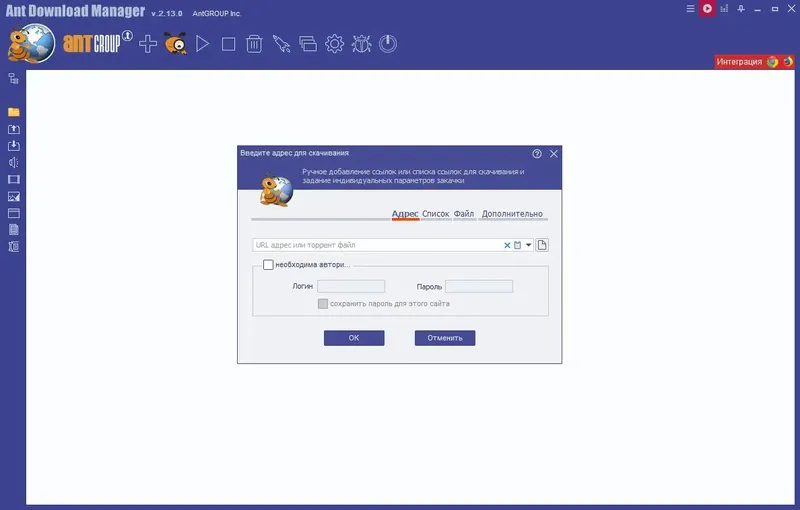
Task: Open dialog help question mark icon
Action: (537, 154)
